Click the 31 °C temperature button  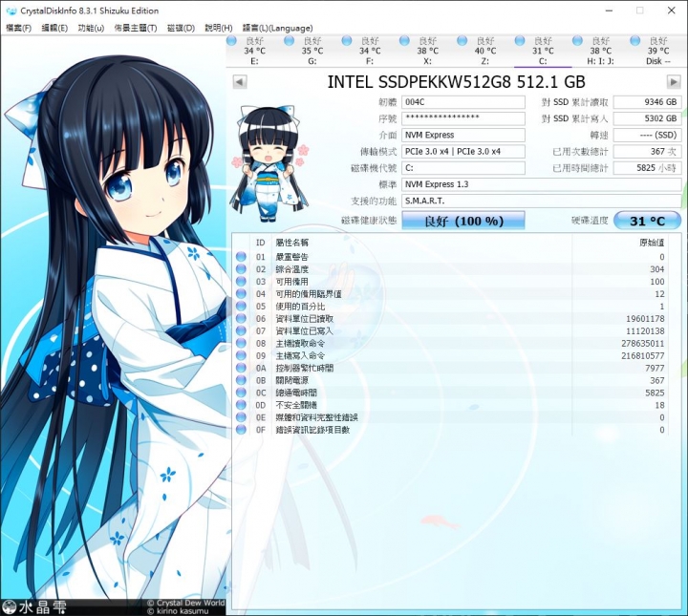tap(647, 221)
